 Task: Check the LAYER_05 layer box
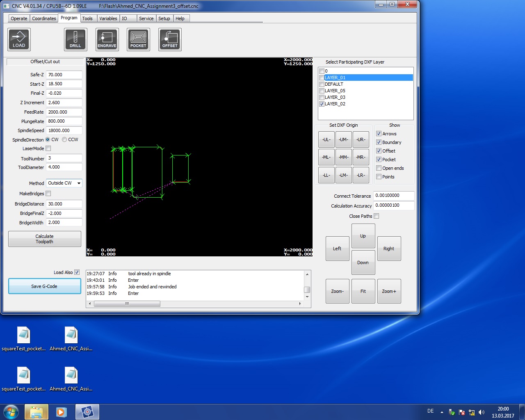click(322, 91)
